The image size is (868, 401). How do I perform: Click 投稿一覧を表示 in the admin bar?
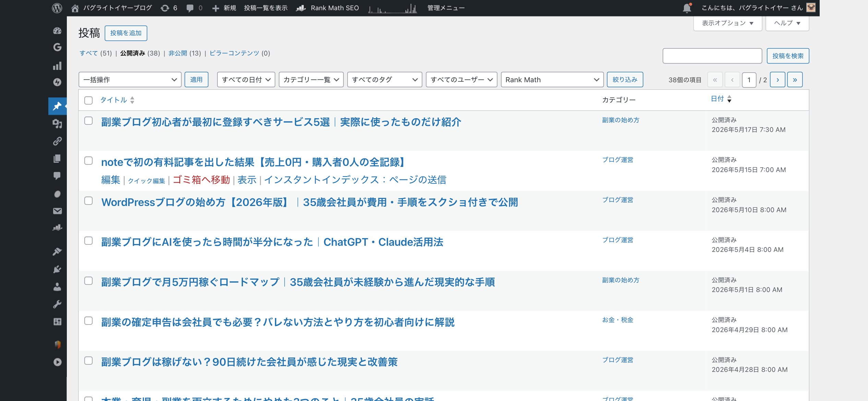[266, 8]
